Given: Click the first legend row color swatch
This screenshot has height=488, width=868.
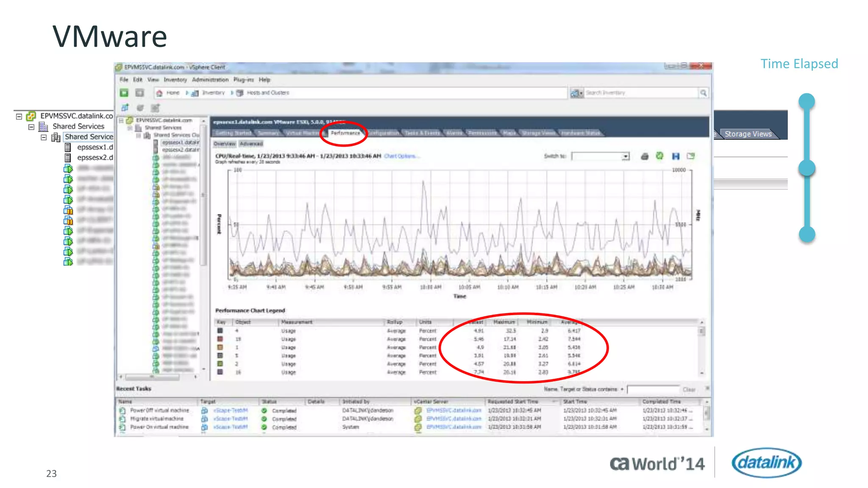Looking at the screenshot, I should (220, 330).
